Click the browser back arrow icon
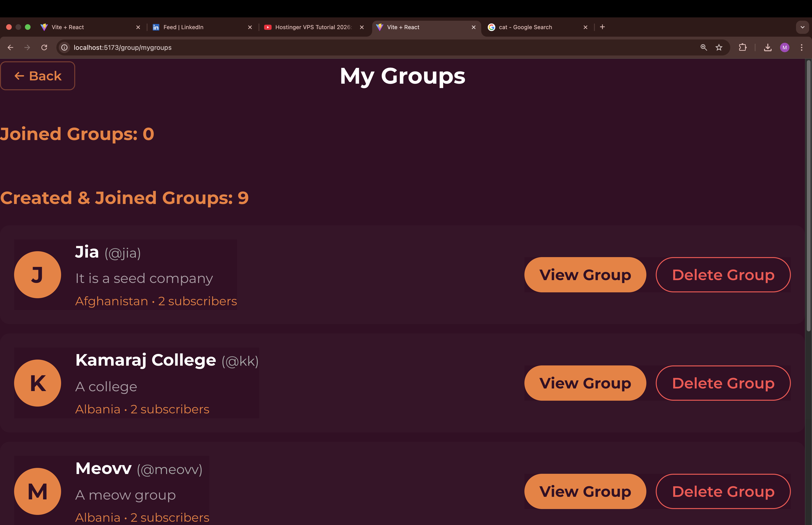 11,47
